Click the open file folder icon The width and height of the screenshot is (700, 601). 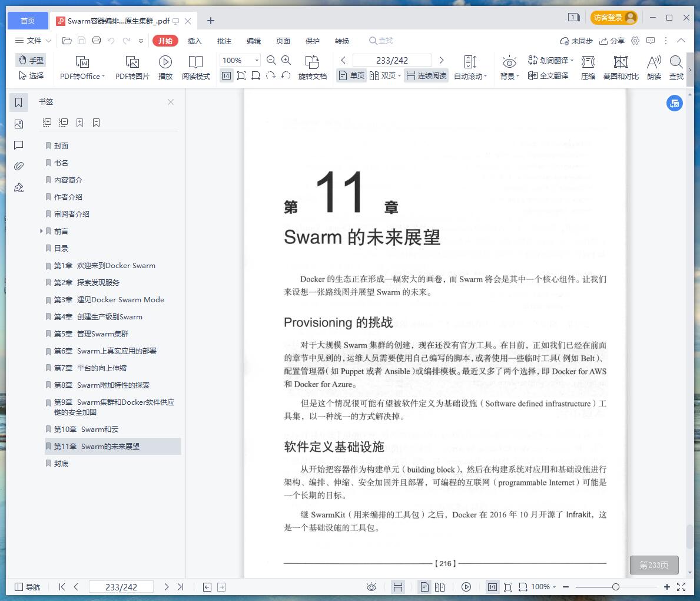pyautogui.click(x=67, y=41)
